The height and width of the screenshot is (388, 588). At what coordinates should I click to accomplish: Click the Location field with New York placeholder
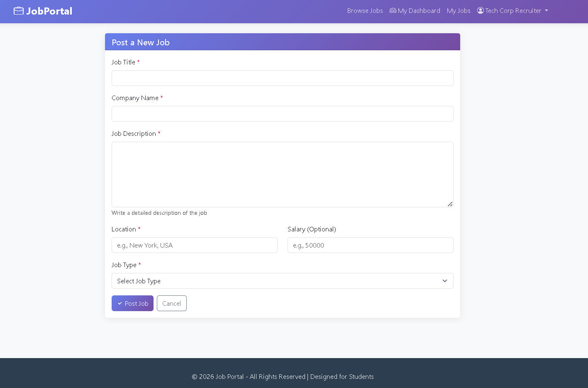tap(195, 245)
